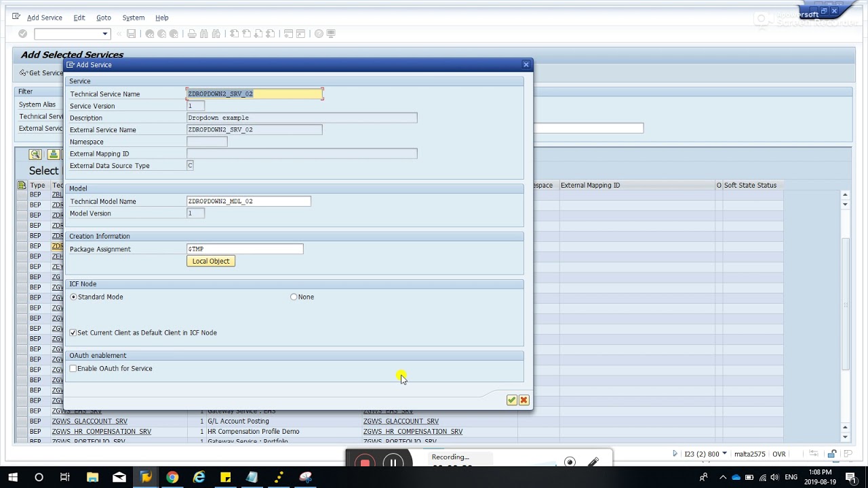Click the Description field containing Dropdown example
The height and width of the screenshot is (488, 868).
(x=302, y=118)
